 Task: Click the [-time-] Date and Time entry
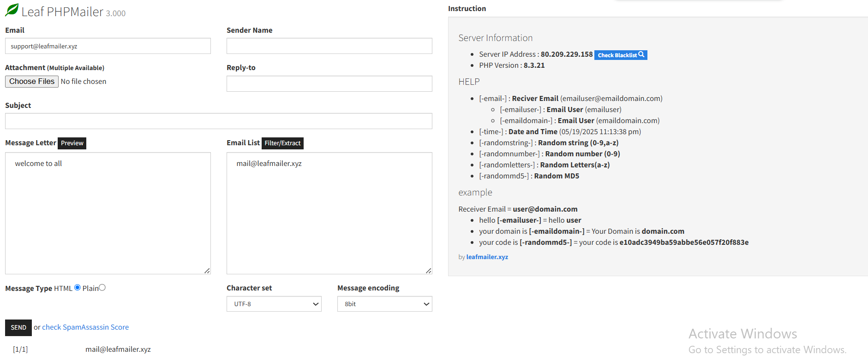[x=560, y=131]
